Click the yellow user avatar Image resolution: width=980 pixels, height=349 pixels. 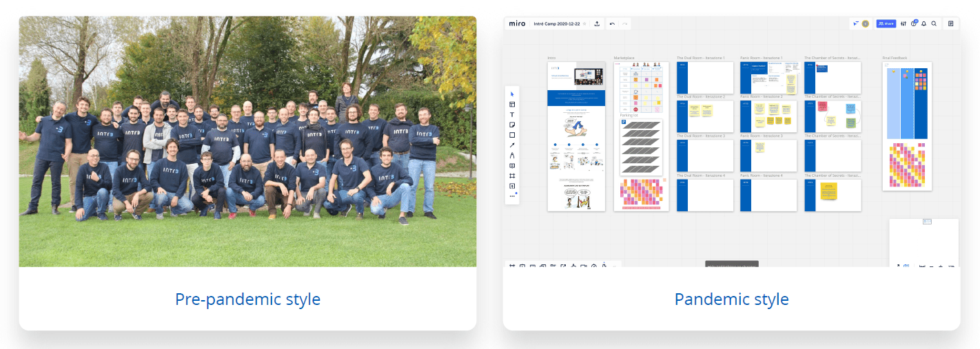pyautogui.click(x=866, y=23)
